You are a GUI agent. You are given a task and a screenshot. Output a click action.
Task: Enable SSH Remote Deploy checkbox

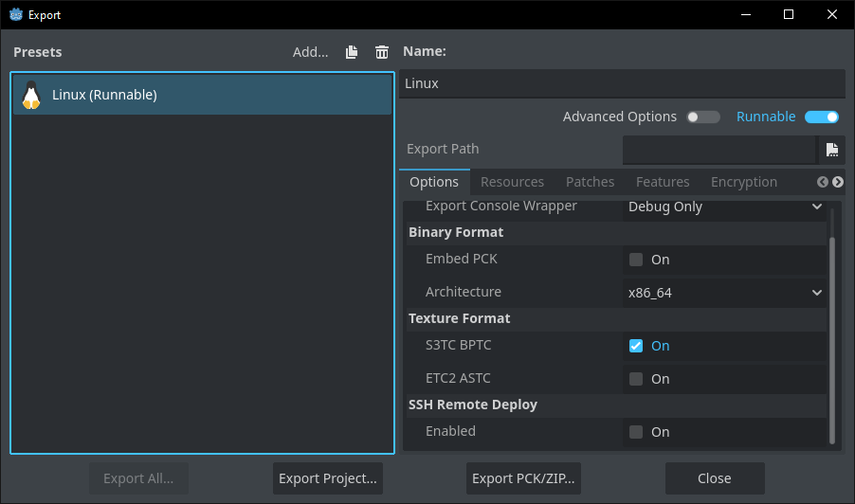click(636, 432)
